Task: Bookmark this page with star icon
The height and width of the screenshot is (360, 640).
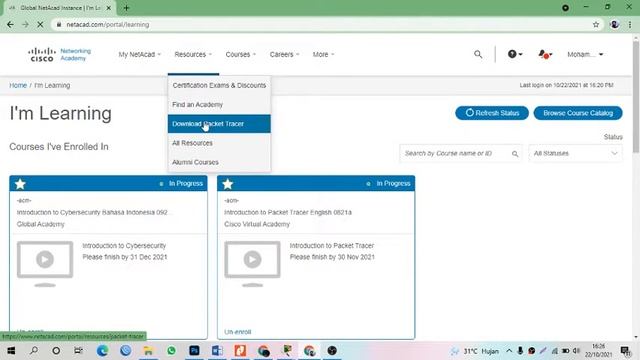Action: click(x=596, y=24)
